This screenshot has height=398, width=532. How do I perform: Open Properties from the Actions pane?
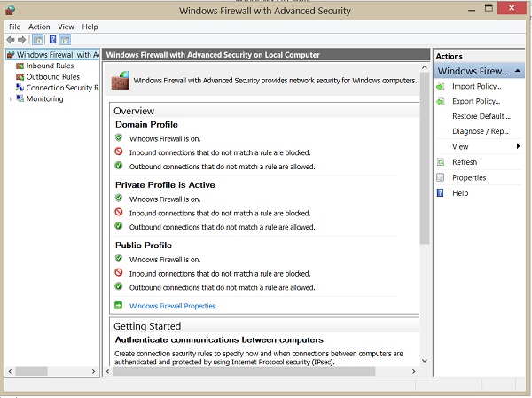469,177
